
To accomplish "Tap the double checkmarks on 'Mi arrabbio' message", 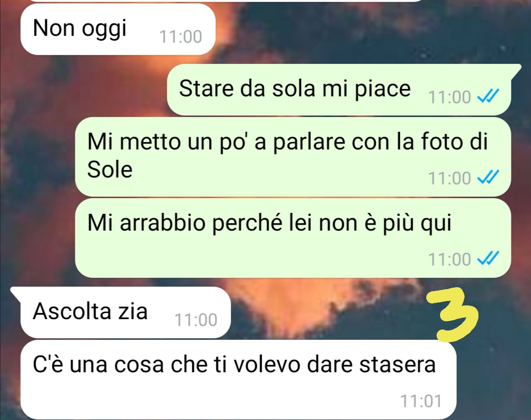I will [x=488, y=259].
